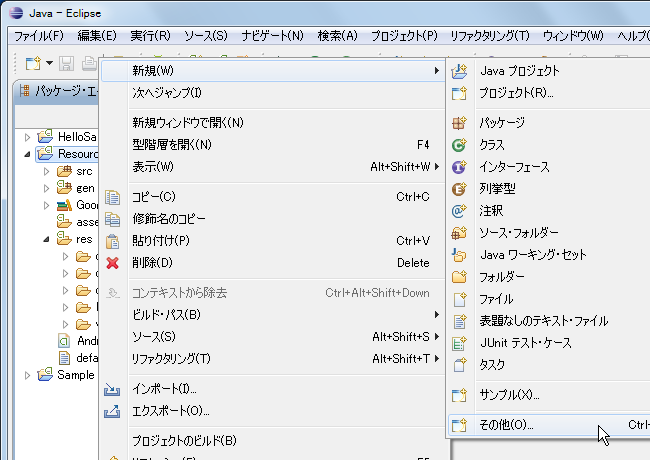This screenshot has width=650, height=460.
Task: Open the 編集(E) menu
Action: pyautogui.click(x=97, y=36)
